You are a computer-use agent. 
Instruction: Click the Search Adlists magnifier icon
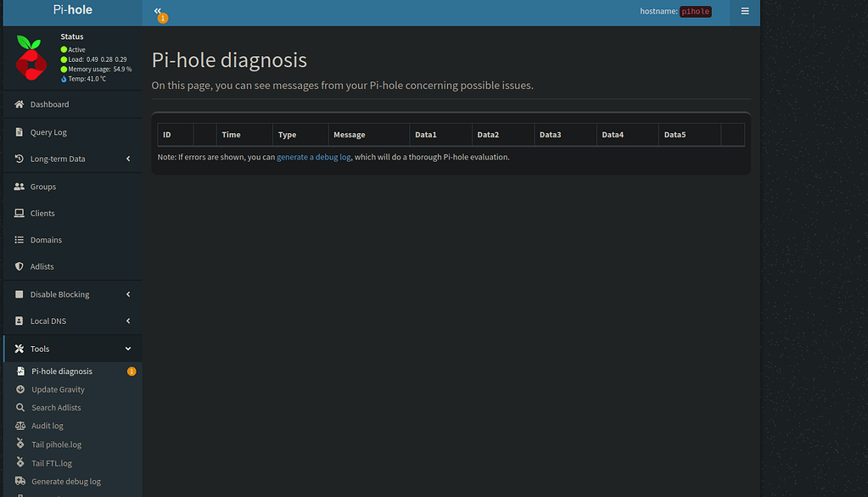(20, 407)
